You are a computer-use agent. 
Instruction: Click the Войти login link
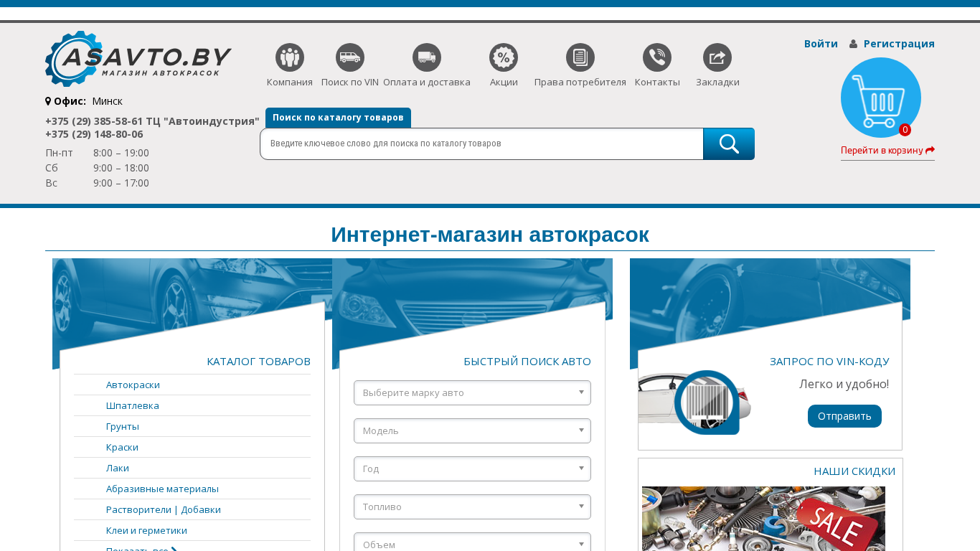point(821,44)
